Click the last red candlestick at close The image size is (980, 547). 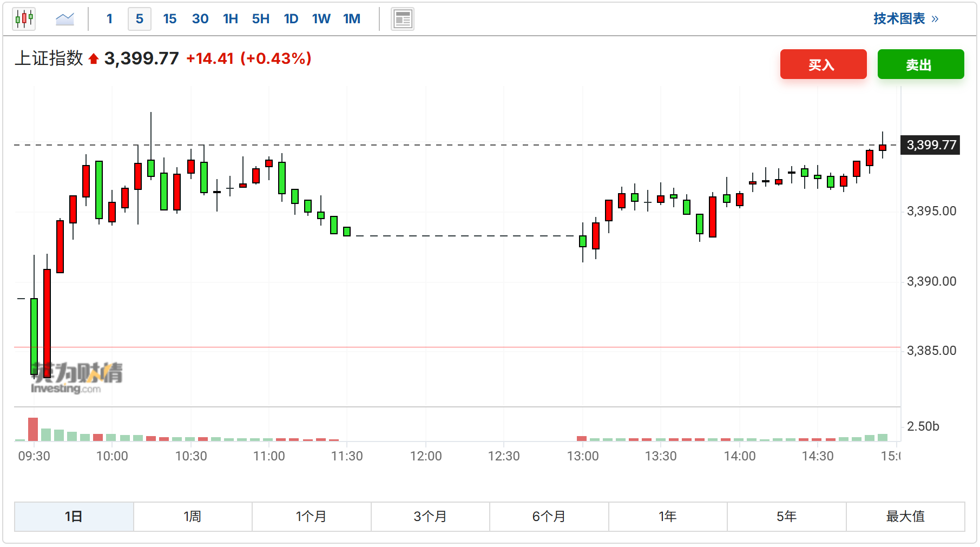(x=883, y=147)
